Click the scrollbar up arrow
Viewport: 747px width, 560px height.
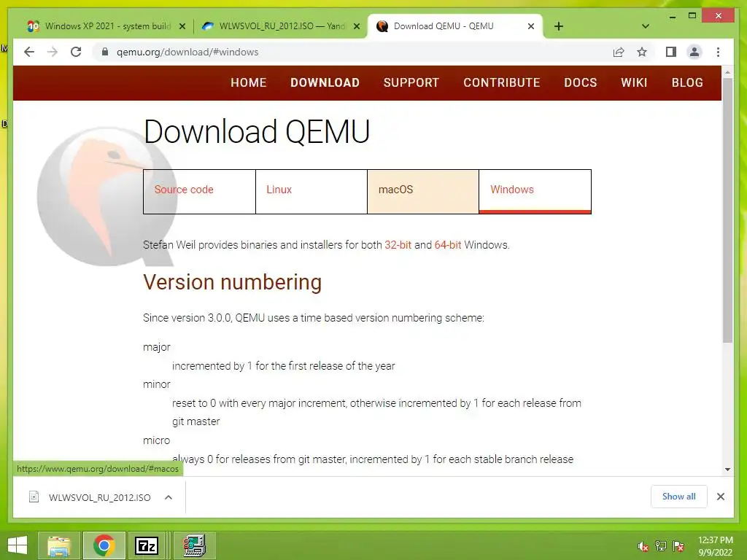click(x=727, y=72)
